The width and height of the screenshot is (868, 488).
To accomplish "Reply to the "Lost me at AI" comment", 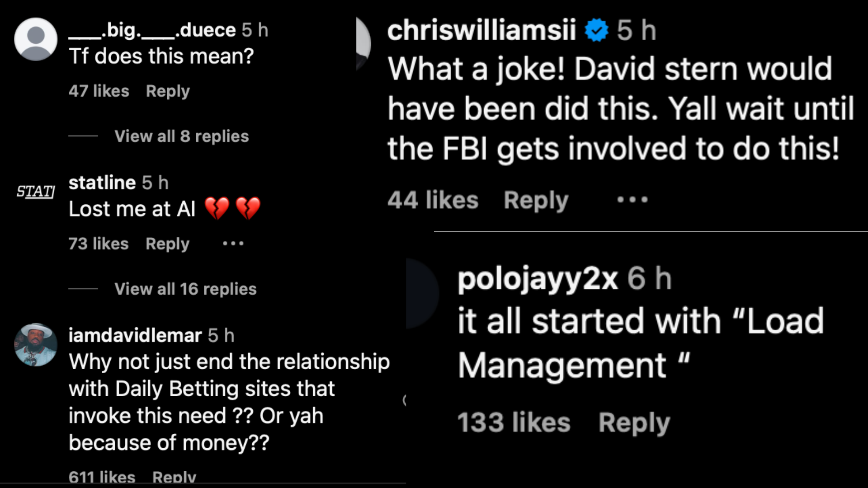I will point(167,244).
